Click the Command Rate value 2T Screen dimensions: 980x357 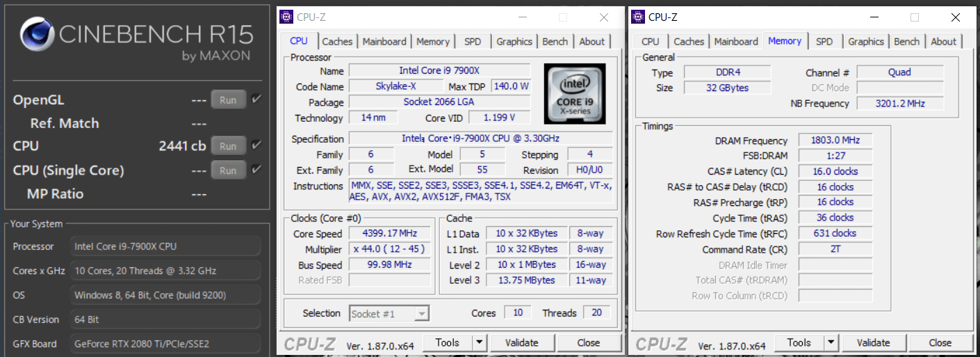(835, 249)
